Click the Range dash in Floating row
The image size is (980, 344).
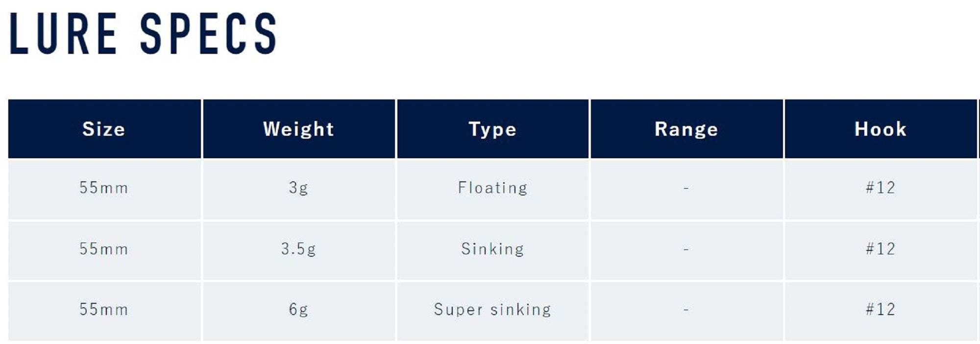coord(686,188)
